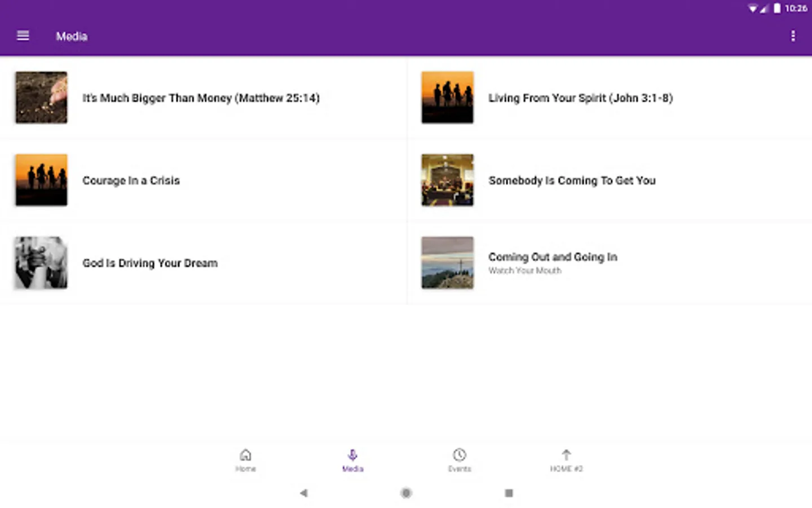Open "Courage In a Crisis" title

[131, 181]
